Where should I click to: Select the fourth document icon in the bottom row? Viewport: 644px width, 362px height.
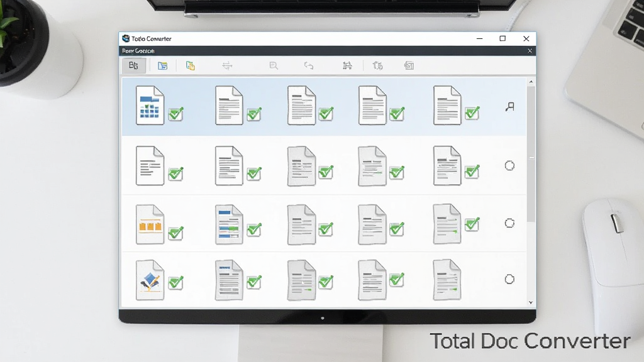[x=372, y=280]
